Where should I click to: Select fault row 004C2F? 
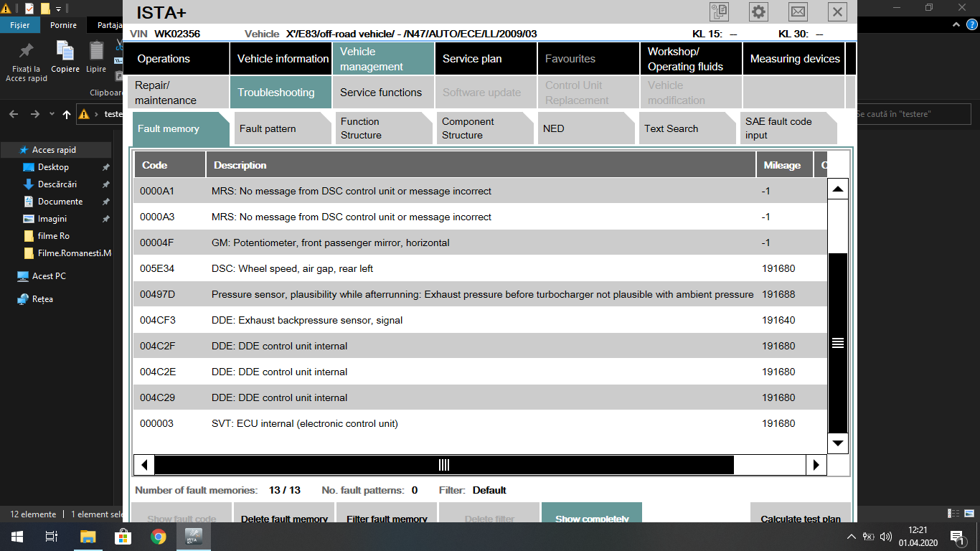[480, 346]
